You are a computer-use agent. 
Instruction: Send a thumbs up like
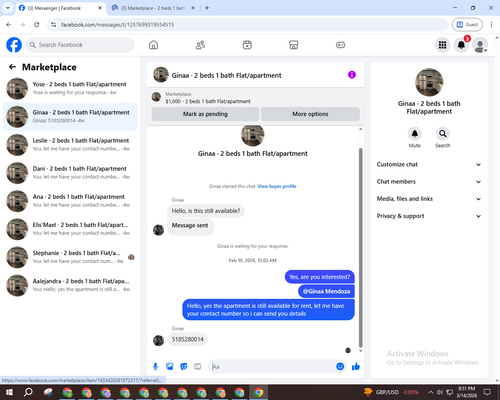pos(356,367)
